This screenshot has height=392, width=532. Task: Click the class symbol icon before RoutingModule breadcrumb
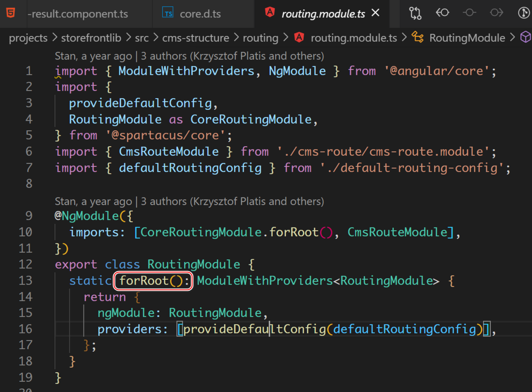417,37
